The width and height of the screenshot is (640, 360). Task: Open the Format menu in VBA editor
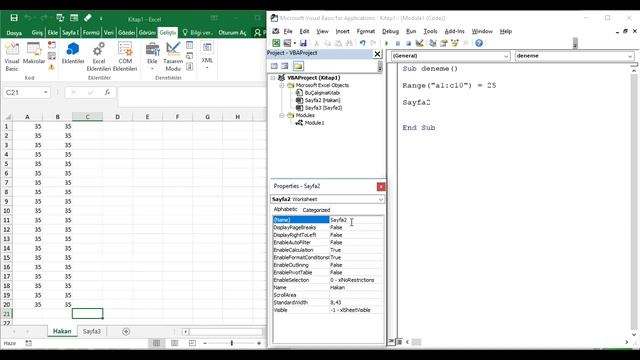tap(365, 31)
